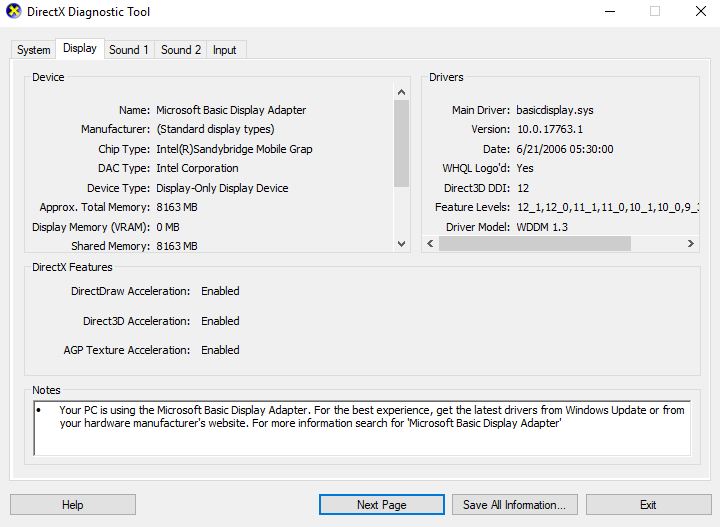
Task: Click the Direct3D DDI value '12'
Action: click(x=523, y=188)
